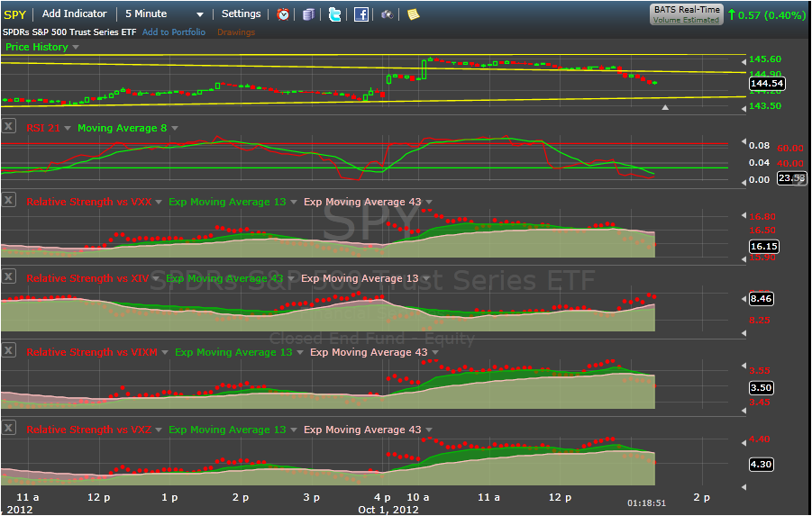Click the 16.15 VXX value label
This screenshot has height=516, width=812.
click(x=764, y=247)
